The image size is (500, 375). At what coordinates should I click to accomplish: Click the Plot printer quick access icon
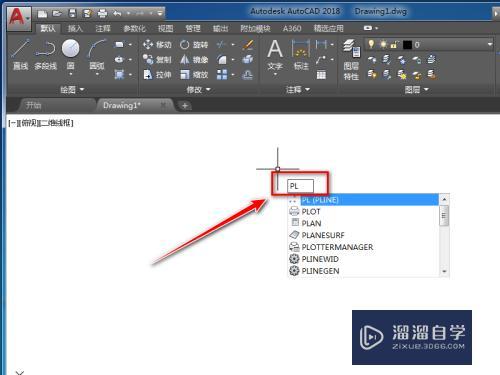(x=102, y=14)
